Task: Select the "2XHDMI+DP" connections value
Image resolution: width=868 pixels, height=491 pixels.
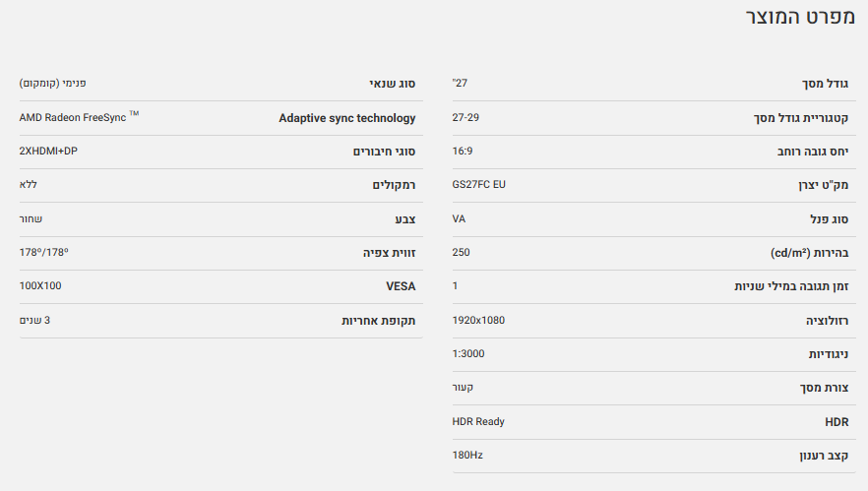Action: (49, 152)
